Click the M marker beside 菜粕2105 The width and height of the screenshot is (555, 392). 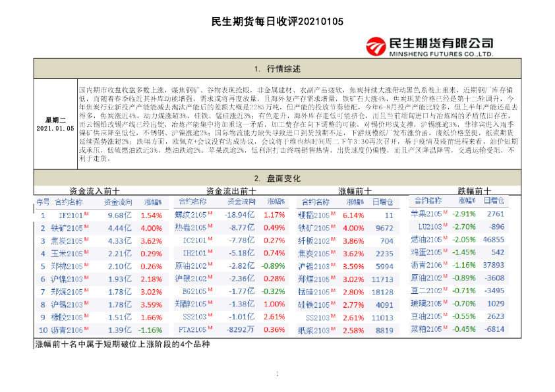point(446,327)
